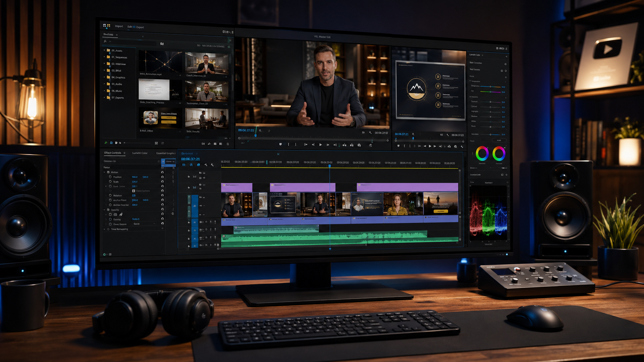Expand the 05_Audio bin
The width and height of the screenshot is (644, 362).
pos(104,84)
